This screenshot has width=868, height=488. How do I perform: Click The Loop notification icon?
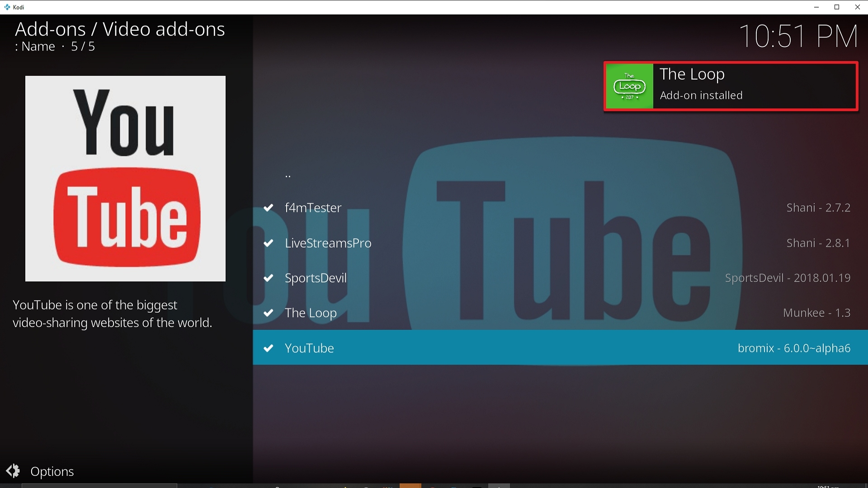pos(629,86)
